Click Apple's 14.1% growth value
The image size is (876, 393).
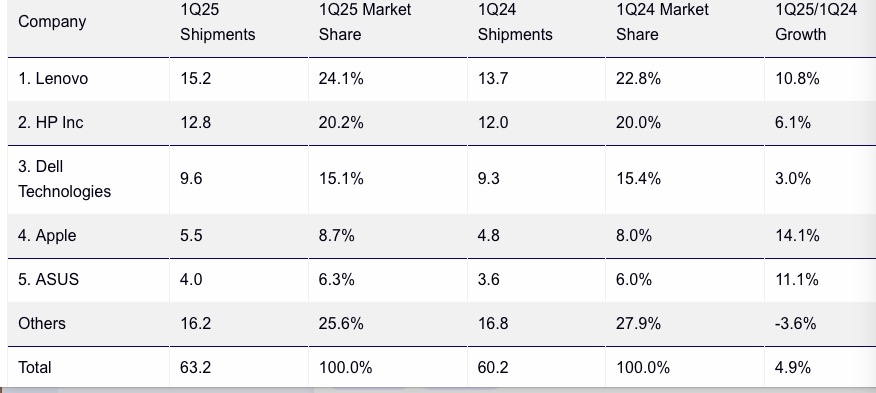coord(797,235)
